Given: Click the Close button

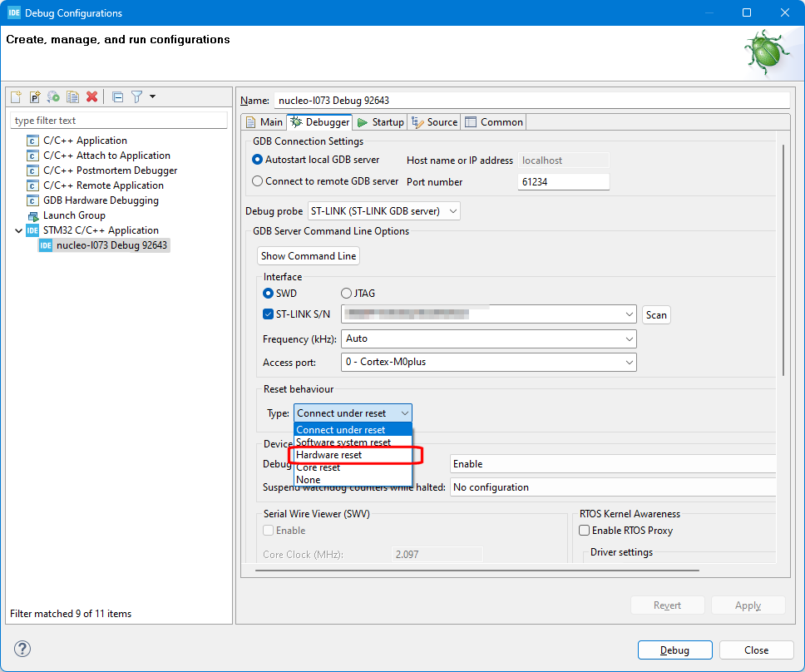Looking at the screenshot, I should [756, 650].
